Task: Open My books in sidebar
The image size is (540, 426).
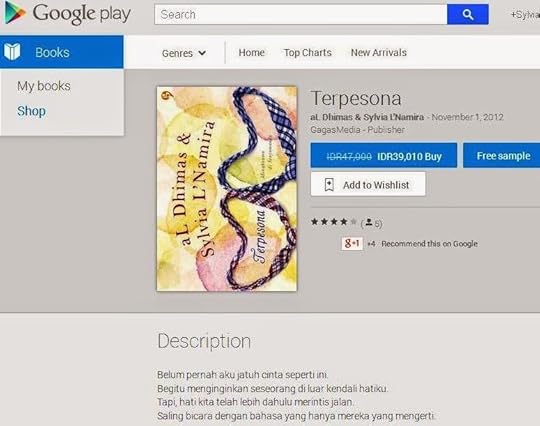Action: pyautogui.click(x=44, y=86)
